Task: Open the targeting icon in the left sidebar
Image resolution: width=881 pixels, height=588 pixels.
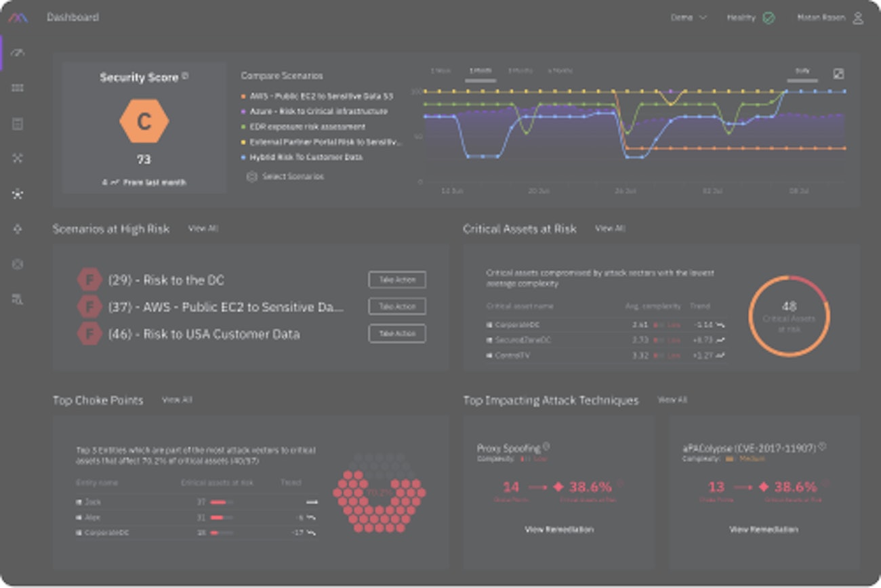Action: pyautogui.click(x=18, y=230)
